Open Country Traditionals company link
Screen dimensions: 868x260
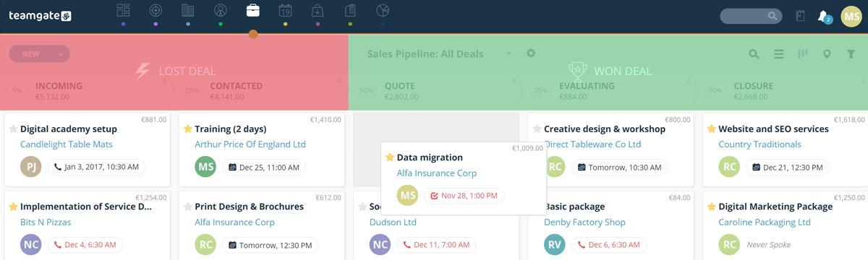tap(759, 144)
